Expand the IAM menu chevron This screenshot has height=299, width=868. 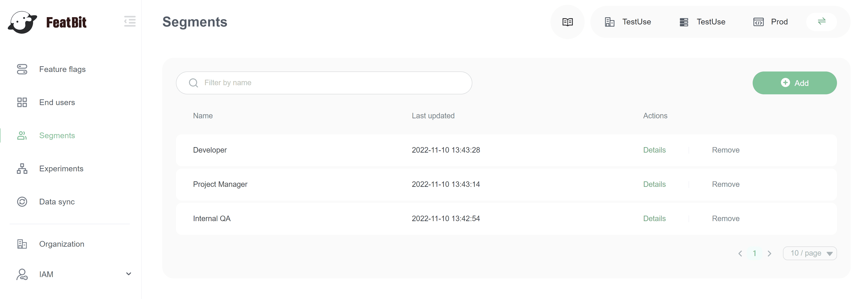[x=128, y=274]
